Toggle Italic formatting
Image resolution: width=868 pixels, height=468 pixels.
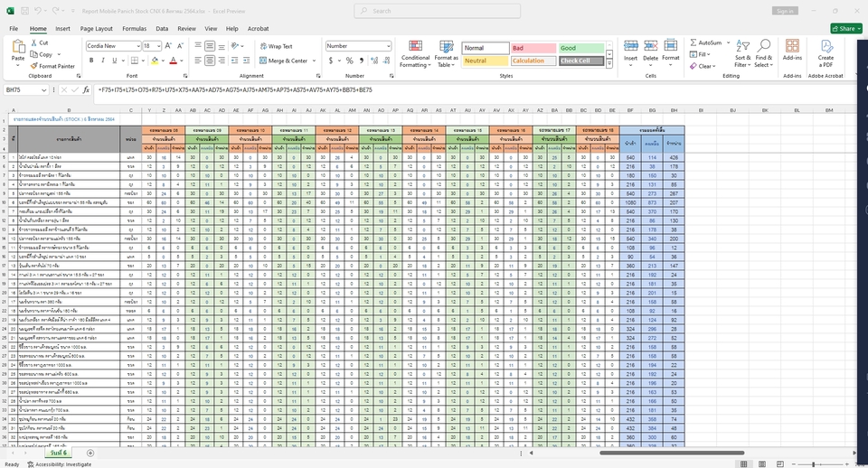point(103,61)
